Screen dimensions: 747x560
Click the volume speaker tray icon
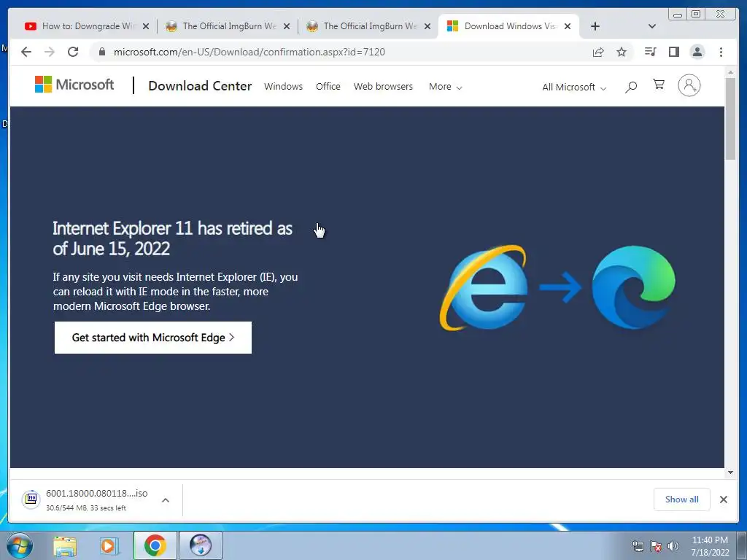(673, 546)
